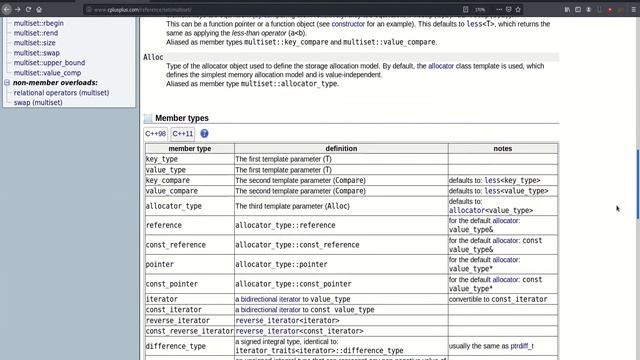
Task: Open the Library icon in toolbar
Action: click(567, 9)
